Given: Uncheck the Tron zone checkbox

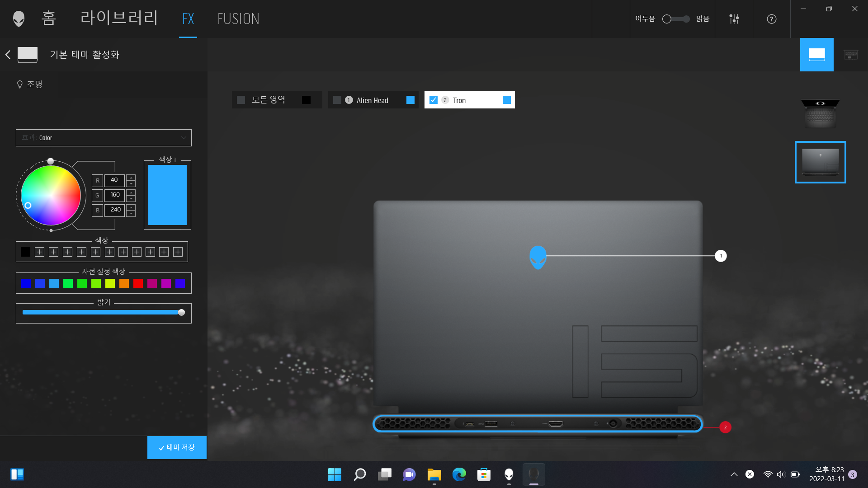Looking at the screenshot, I should (433, 100).
